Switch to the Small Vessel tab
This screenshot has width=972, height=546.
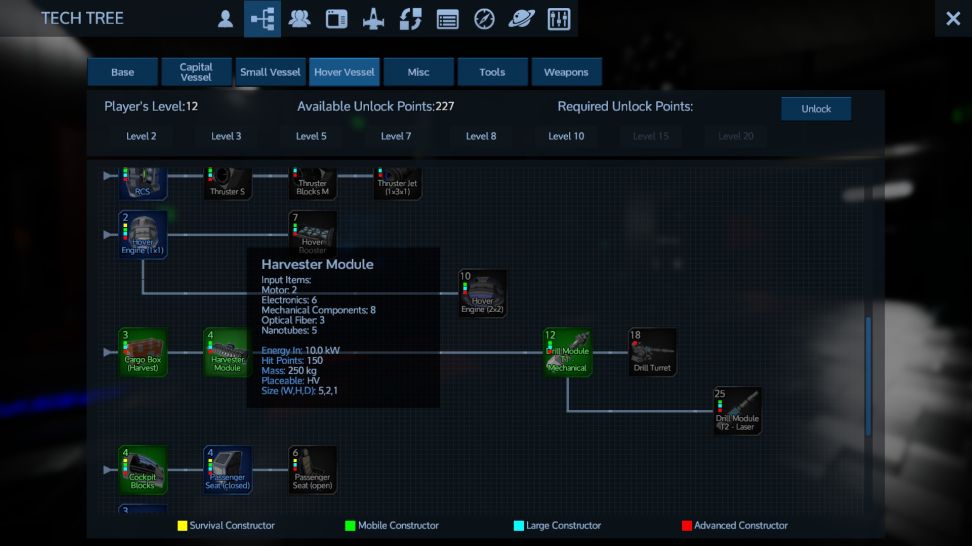(x=270, y=72)
